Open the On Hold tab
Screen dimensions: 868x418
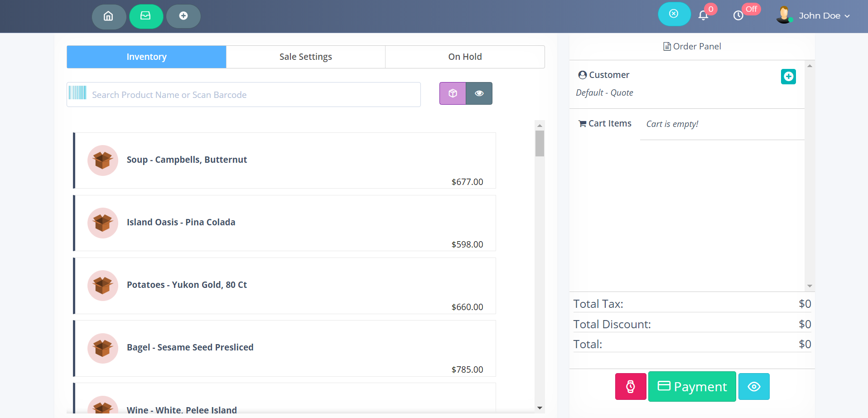[x=465, y=57]
